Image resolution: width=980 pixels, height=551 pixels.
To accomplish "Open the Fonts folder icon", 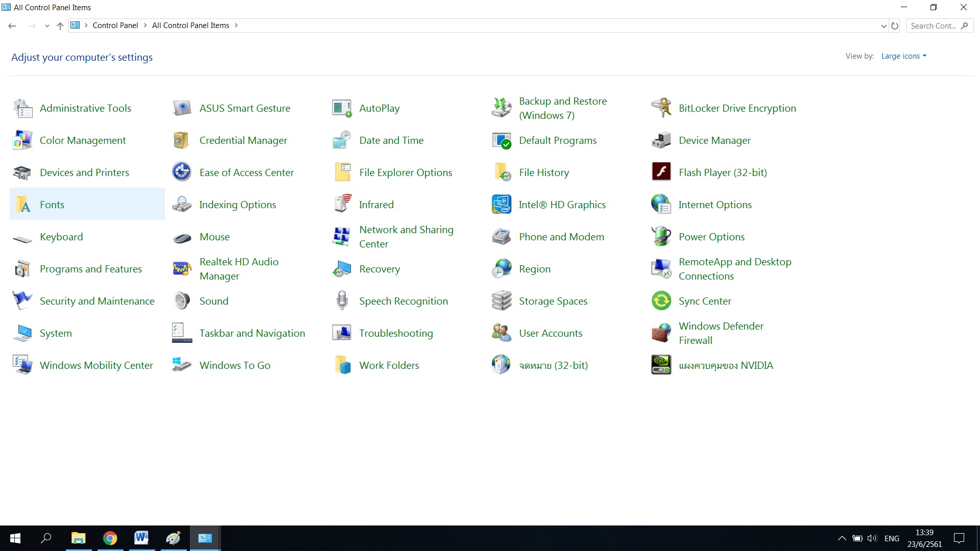I will 22,205.
